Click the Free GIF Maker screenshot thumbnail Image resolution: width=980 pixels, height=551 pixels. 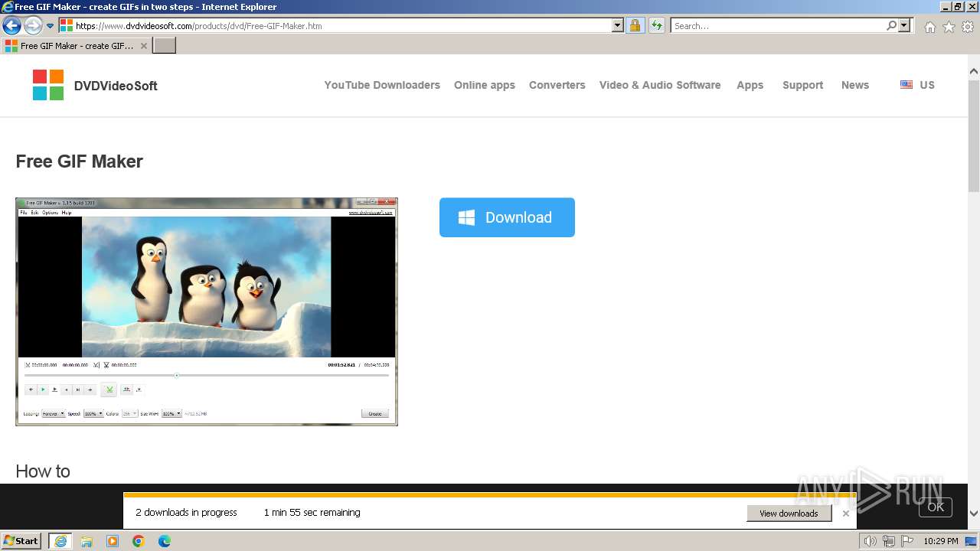(207, 311)
